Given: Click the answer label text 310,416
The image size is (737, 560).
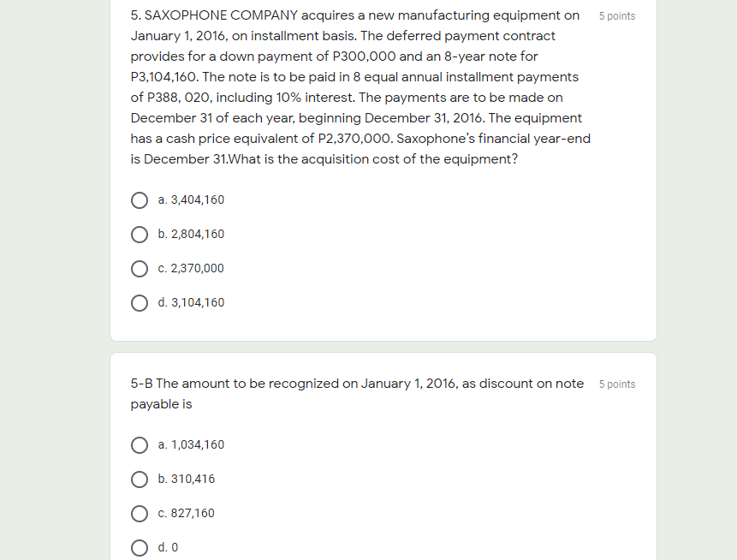Looking at the screenshot, I should (193, 480).
